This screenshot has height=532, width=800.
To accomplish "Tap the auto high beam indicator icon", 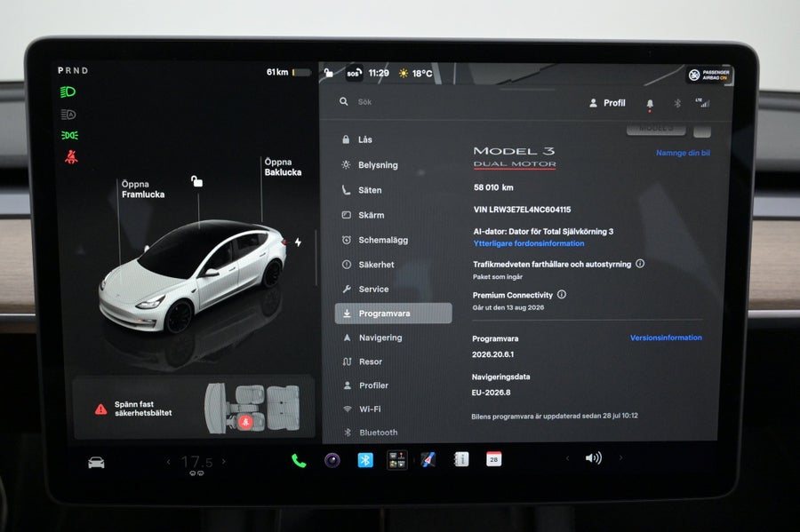I will (68, 115).
